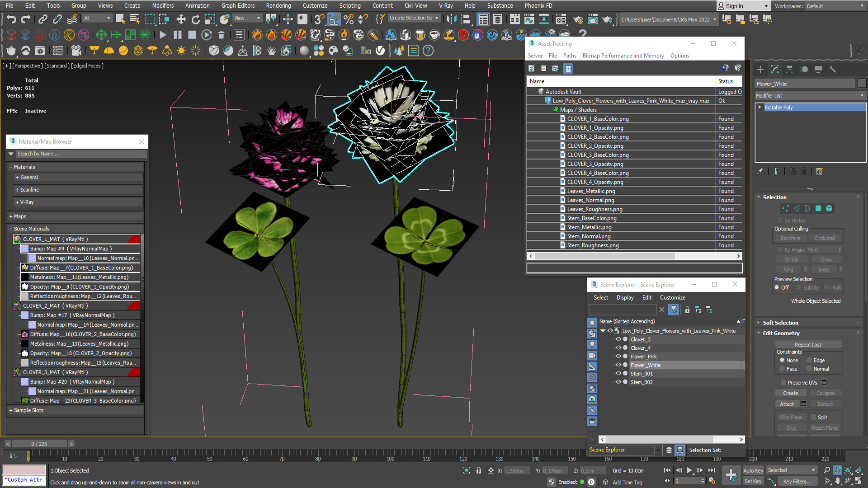Toggle visibility eye for Flower_Pink
The image size is (868, 488).
coord(618,357)
